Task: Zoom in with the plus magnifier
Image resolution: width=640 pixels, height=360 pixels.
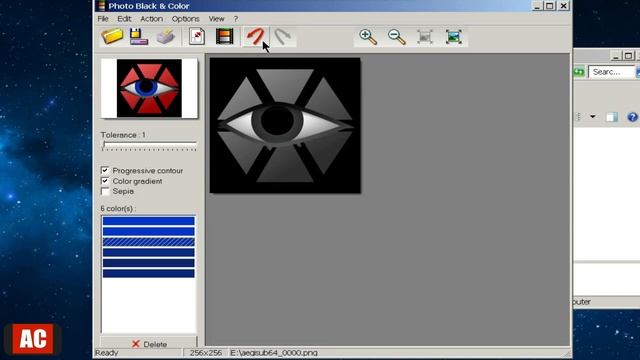Action: pos(368,37)
